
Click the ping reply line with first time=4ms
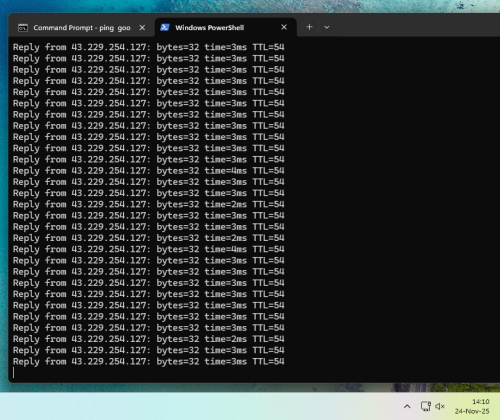149,171
